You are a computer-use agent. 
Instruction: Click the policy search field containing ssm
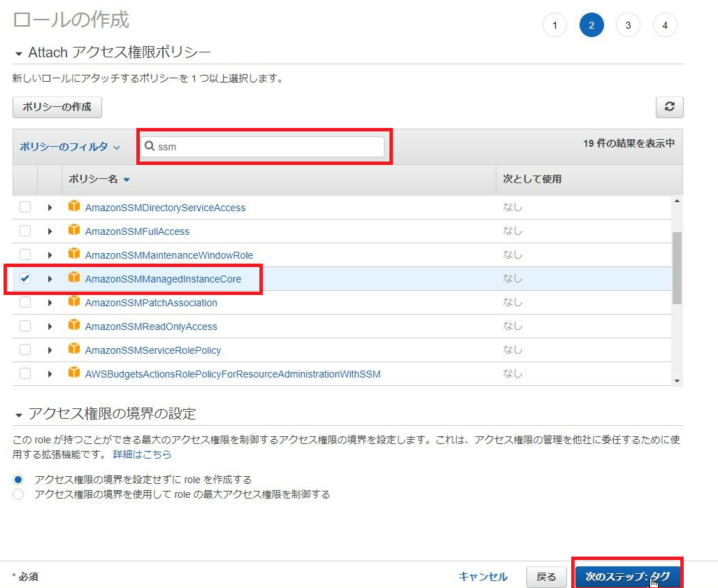click(x=262, y=147)
